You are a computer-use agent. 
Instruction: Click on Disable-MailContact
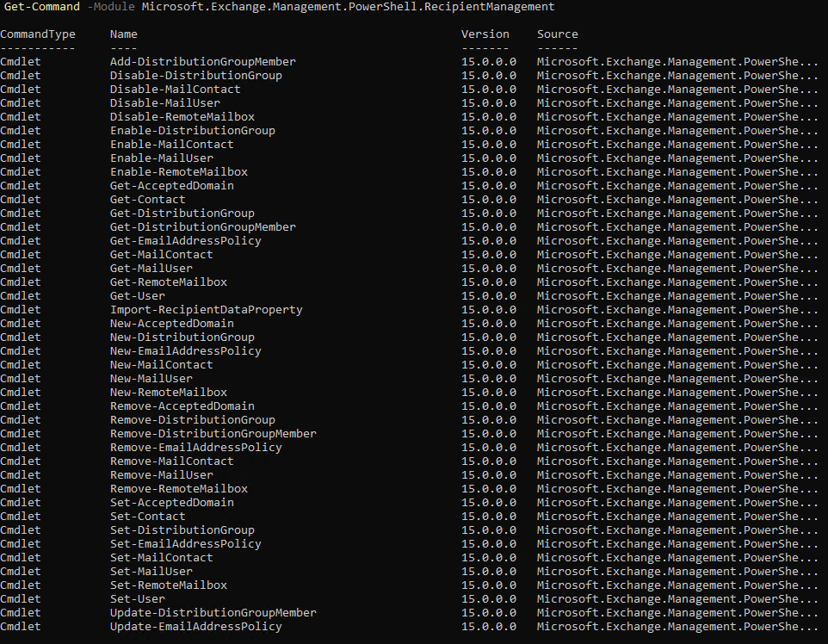(176, 90)
